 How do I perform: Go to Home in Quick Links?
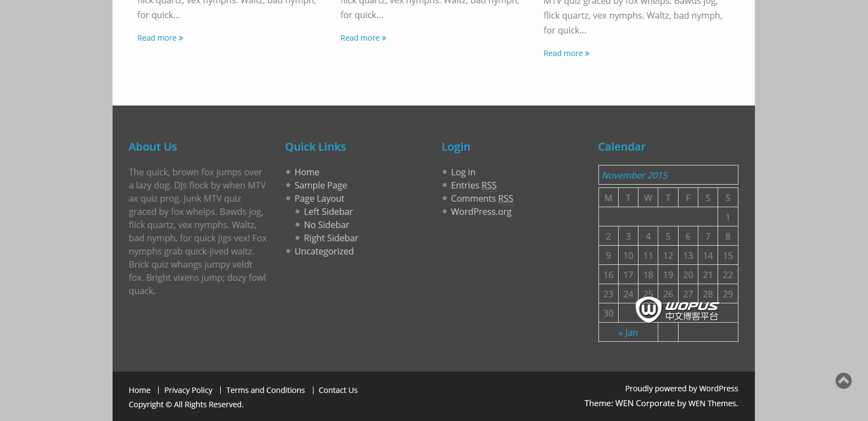(306, 172)
